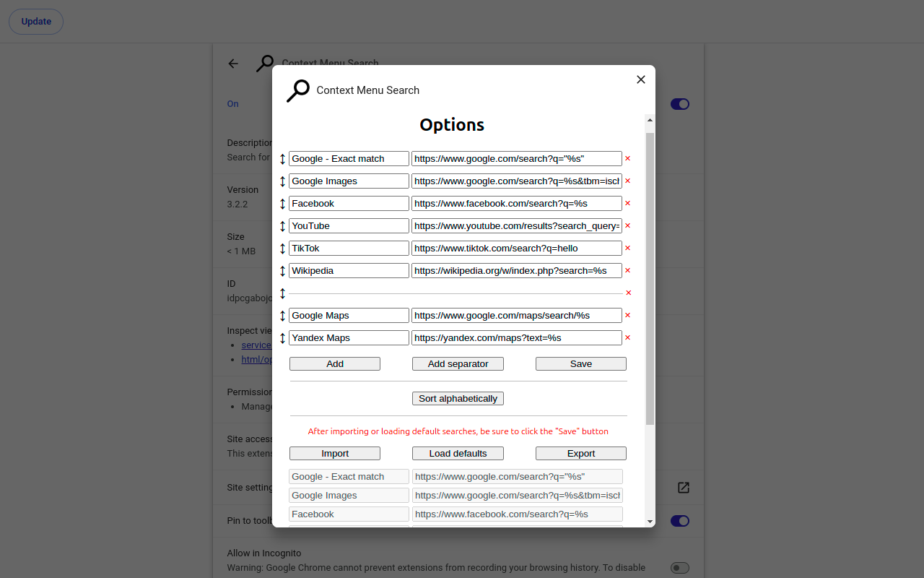Click the Google exact match URL field
924x578 pixels.
pos(517,159)
